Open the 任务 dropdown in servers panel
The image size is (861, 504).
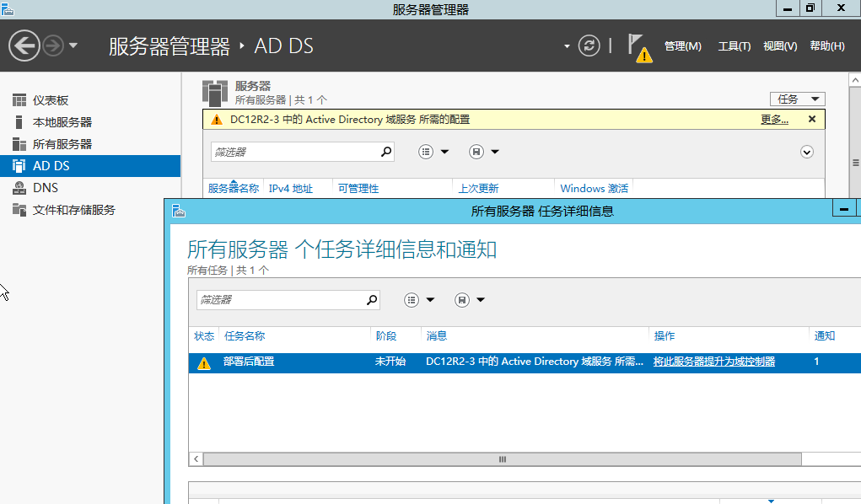(797, 99)
